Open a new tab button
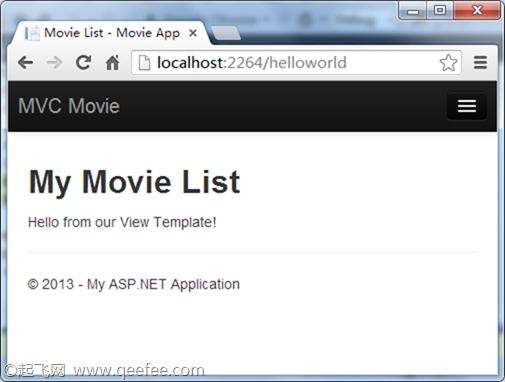Viewport: 505px width, 382px height. point(226,34)
